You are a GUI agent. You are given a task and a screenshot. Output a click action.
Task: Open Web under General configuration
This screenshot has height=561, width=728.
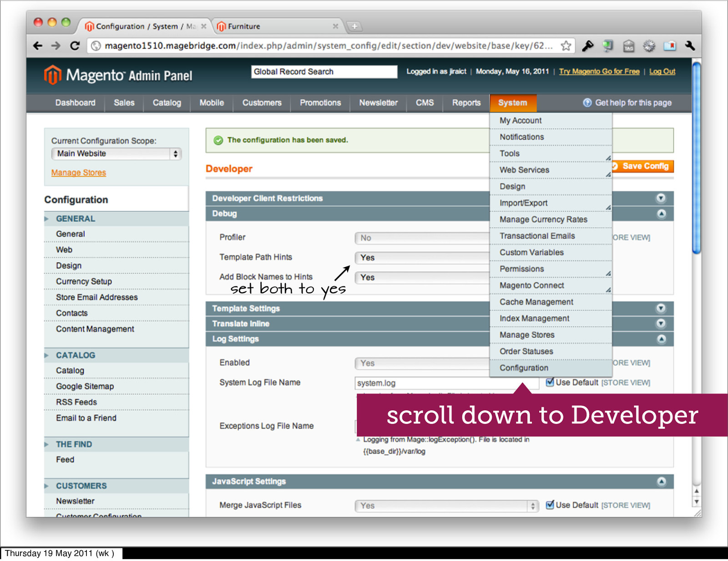point(64,250)
